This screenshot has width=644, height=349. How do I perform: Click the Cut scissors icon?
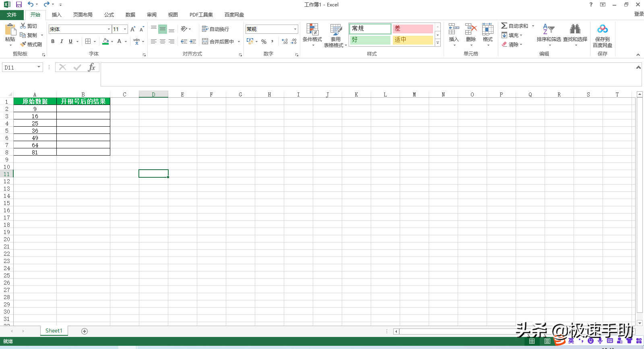coord(23,26)
